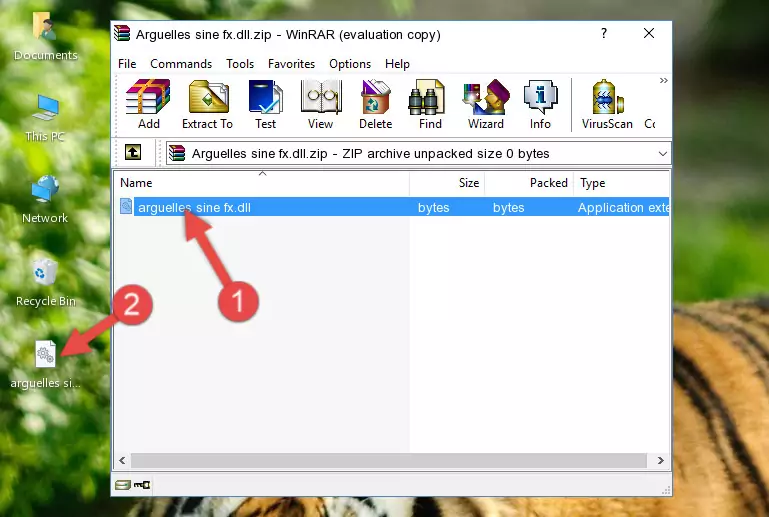This screenshot has height=517, width=769.
Task: Launch the Wizard tool
Action: tap(486, 104)
